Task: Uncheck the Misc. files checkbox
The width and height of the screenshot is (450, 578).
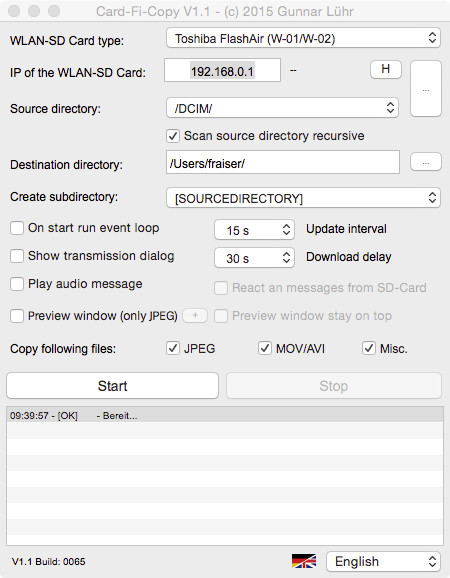Action: coord(369,348)
